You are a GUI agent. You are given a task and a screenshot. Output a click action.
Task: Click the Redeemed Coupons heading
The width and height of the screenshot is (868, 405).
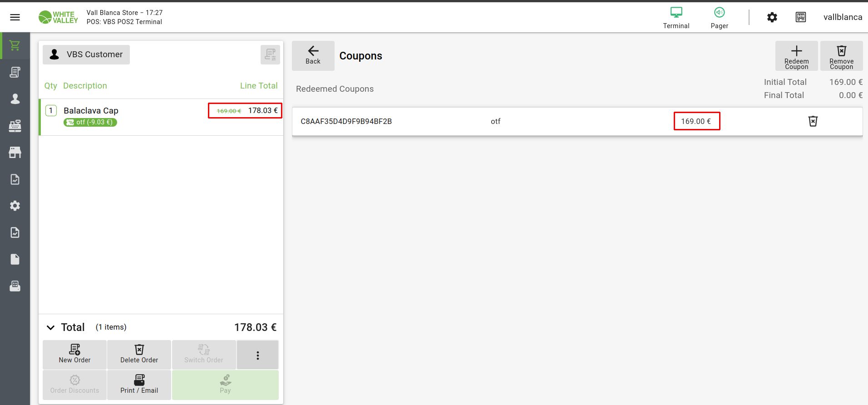click(335, 89)
